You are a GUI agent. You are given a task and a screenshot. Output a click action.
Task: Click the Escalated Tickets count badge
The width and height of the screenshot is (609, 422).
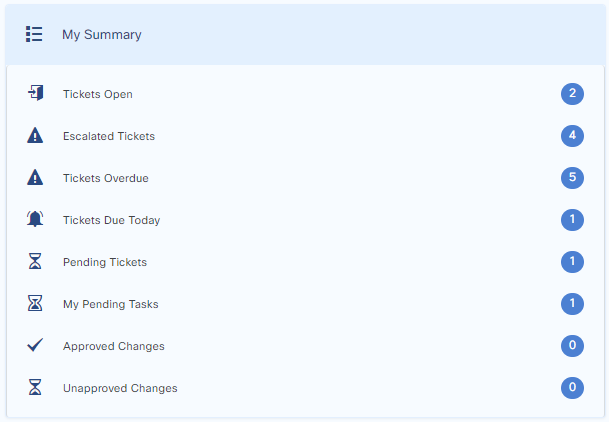click(x=572, y=136)
